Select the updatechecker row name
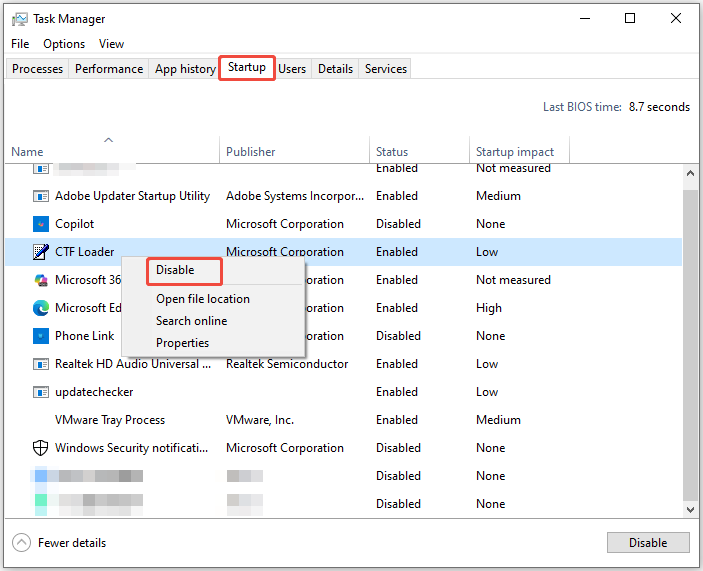The height and width of the screenshot is (571, 703). [x=94, y=392]
